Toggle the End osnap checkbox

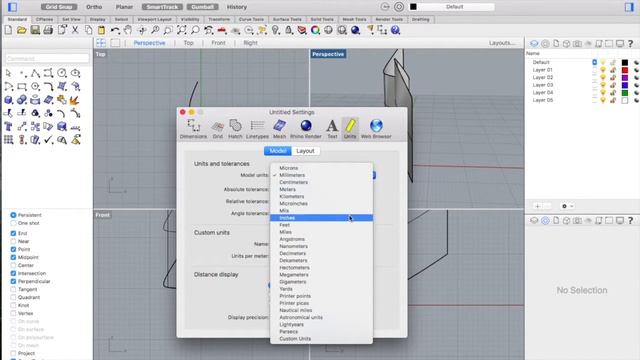coord(13,233)
